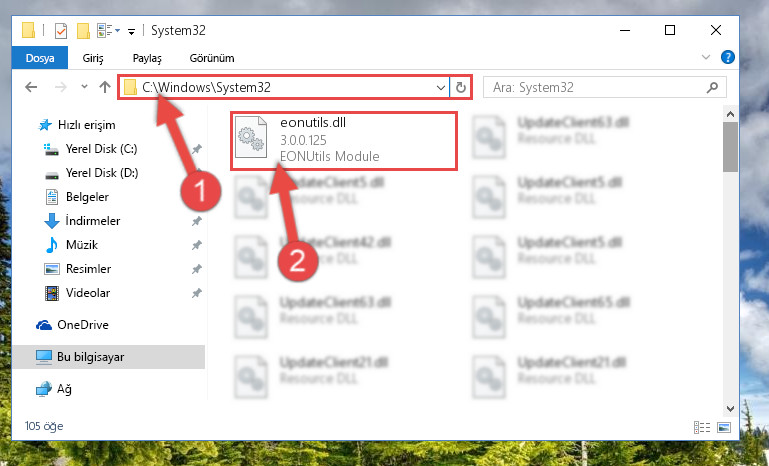Switch to details view icon in status bar
Screen dimensions: 769x466
pos(702,427)
